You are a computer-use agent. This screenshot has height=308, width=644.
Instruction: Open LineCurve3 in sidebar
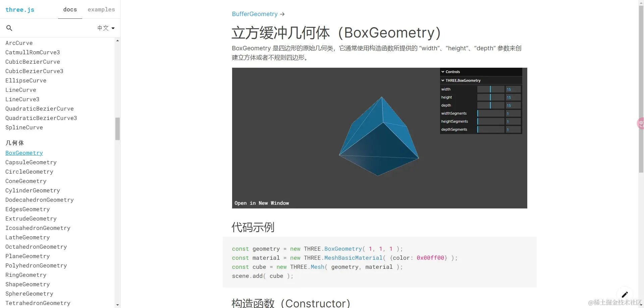click(x=22, y=99)
